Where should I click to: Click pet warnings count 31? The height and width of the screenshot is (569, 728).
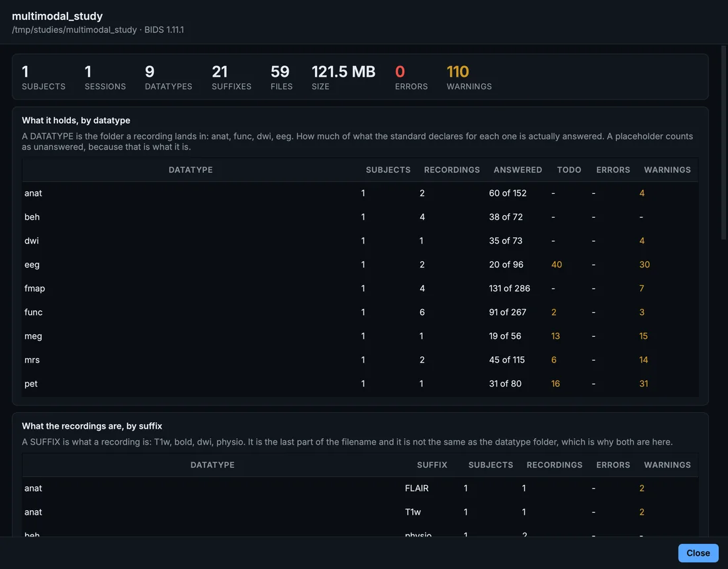(643, 384)
